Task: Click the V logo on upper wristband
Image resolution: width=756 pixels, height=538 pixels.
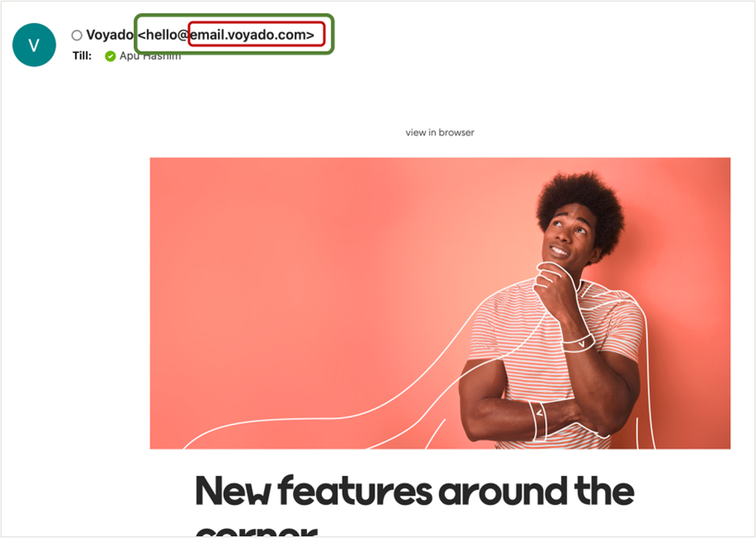Action: pos(582,344)
